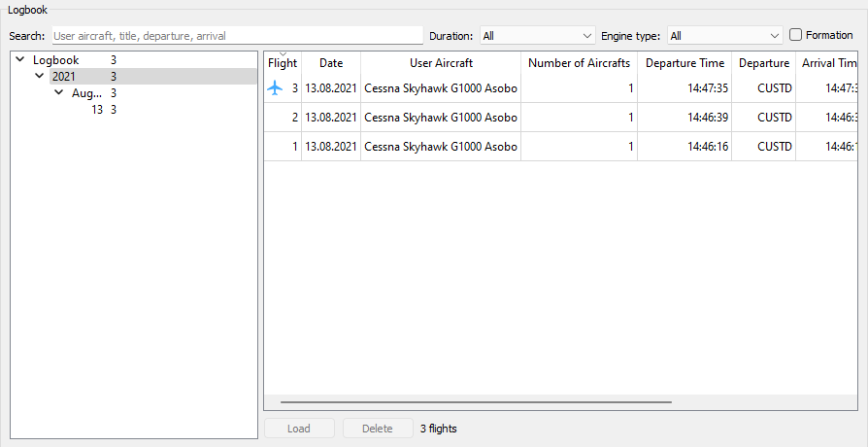Click the Departure Time column header
This screenshot has height=447, width=868.
coord(684,63)
